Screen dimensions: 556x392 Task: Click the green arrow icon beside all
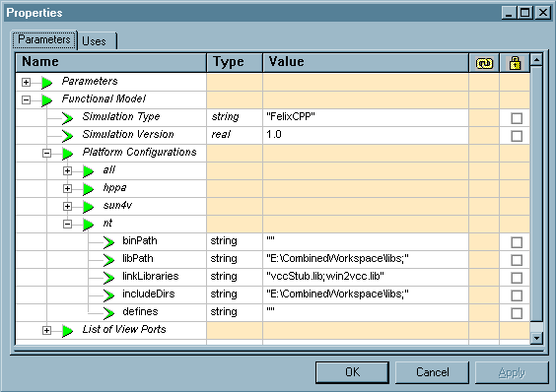pos(88,171)
